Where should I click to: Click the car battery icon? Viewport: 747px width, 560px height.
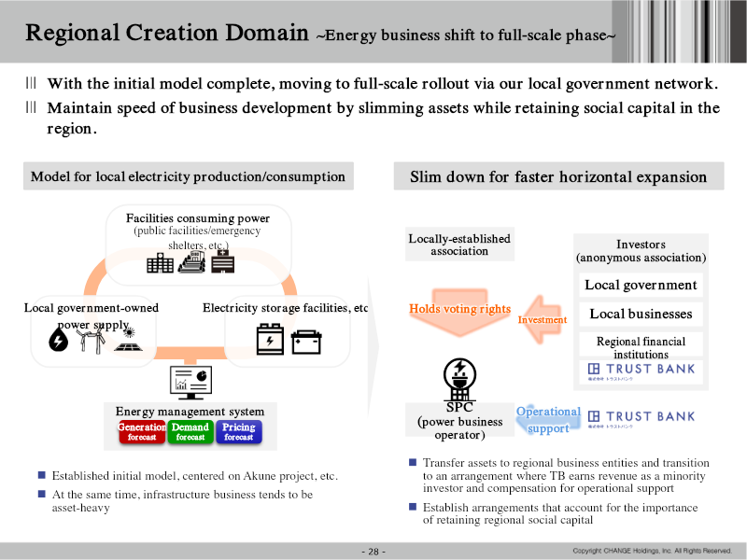[x=306, y=343]
